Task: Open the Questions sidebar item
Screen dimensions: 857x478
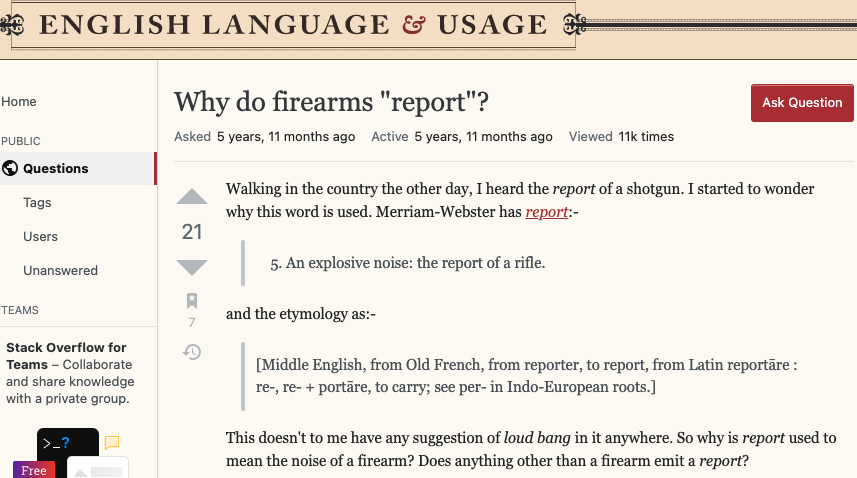Action: pos(78,168)
